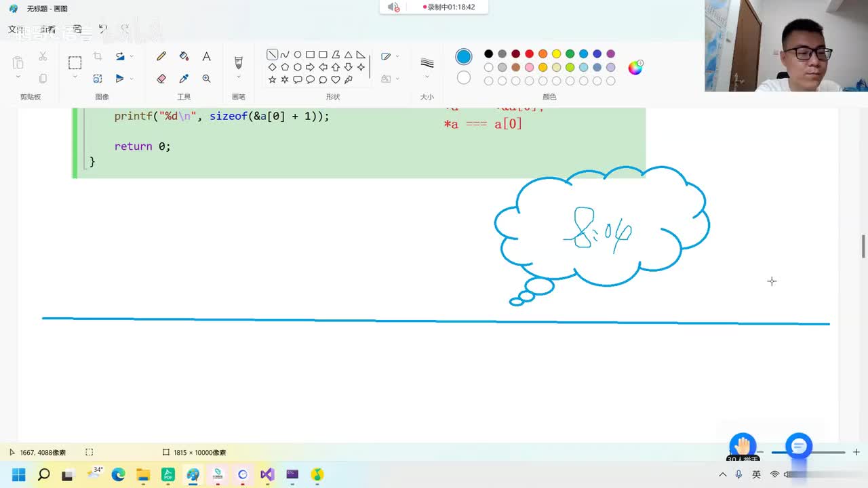Open the shape Fill dropdown
The image size is (868, 488).
coord(390,79)
